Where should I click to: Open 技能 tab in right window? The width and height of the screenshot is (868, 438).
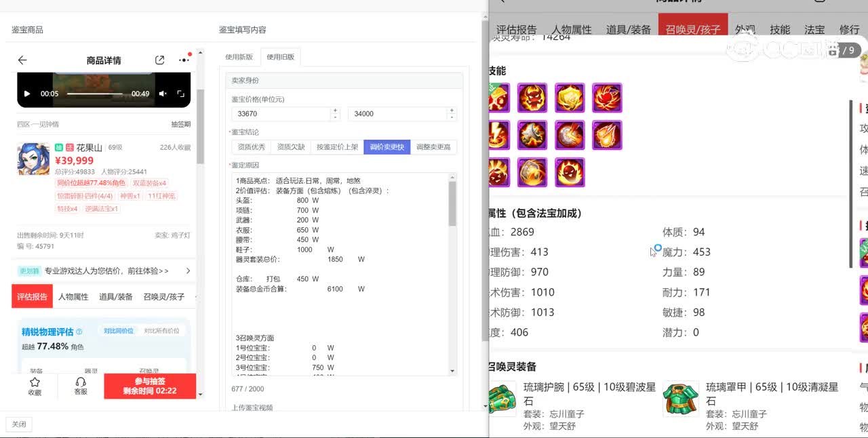click(780, 30)
